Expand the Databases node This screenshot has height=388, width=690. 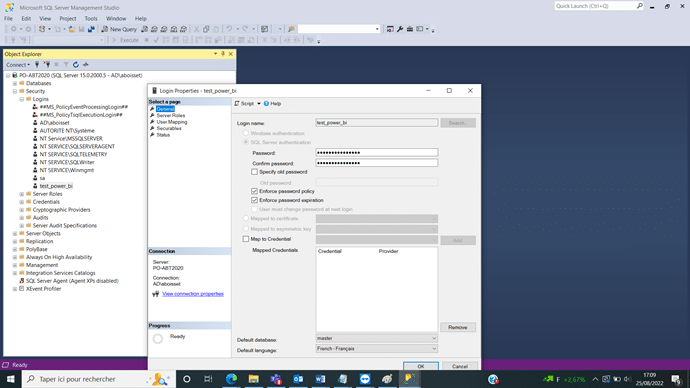point(15,83)
